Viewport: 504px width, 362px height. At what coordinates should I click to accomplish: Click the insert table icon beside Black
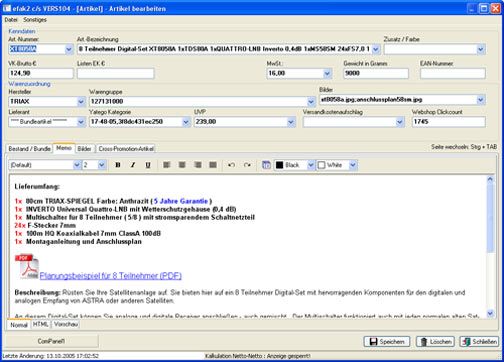[266, 165]
